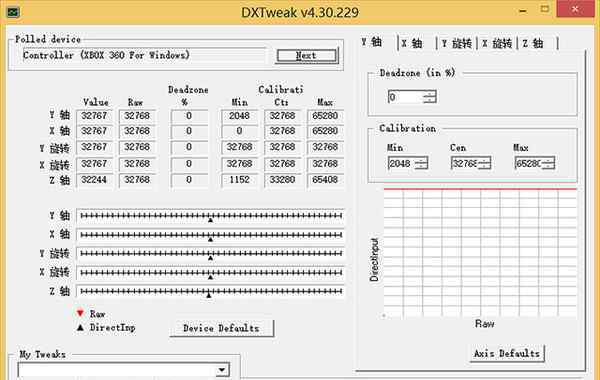Switch to the Z 轴 tab

tap(534, 43)
